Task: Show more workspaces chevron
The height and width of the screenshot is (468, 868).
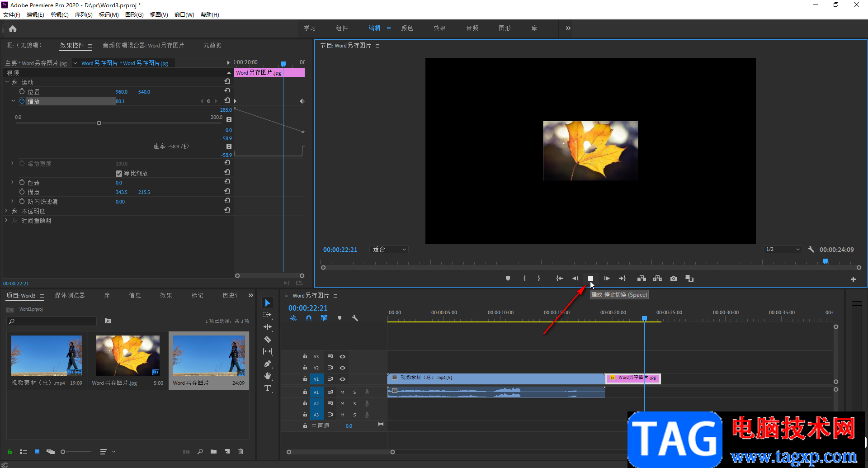Action: click(x=568, y=28)
